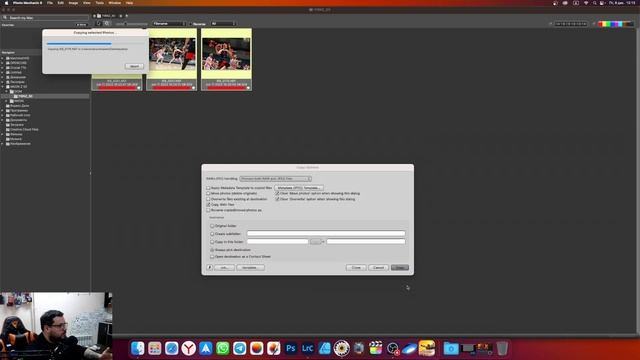Open the Trash in the dock

coord(502,348)
